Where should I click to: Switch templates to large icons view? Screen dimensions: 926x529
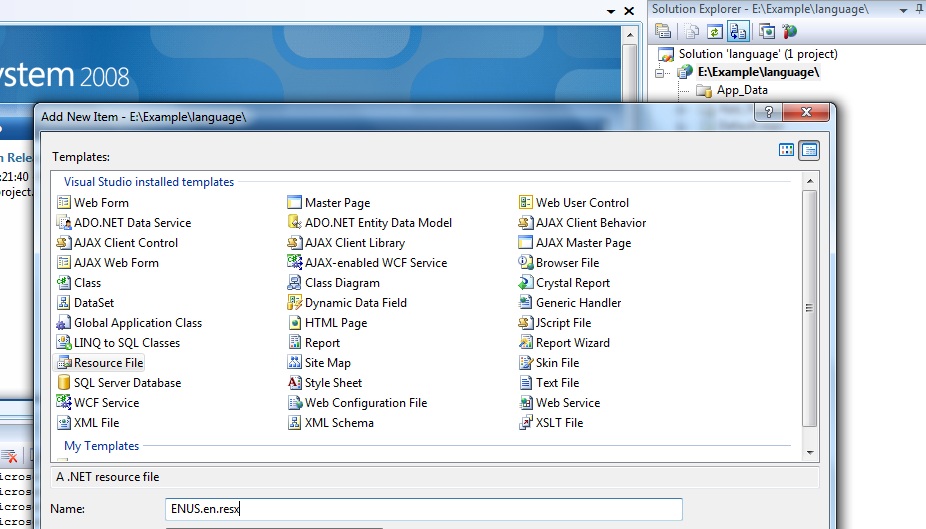pos(786,150)
